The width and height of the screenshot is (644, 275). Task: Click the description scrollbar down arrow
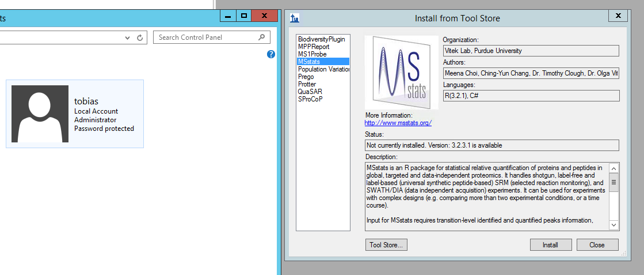[x=613, y=225]
